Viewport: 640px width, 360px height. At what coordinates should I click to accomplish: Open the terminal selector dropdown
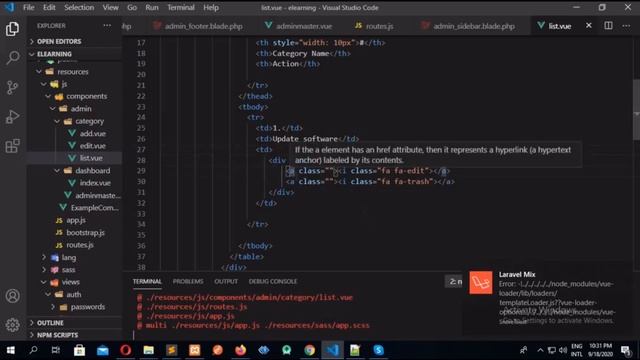pyautogui.click(x=454, y=281)
